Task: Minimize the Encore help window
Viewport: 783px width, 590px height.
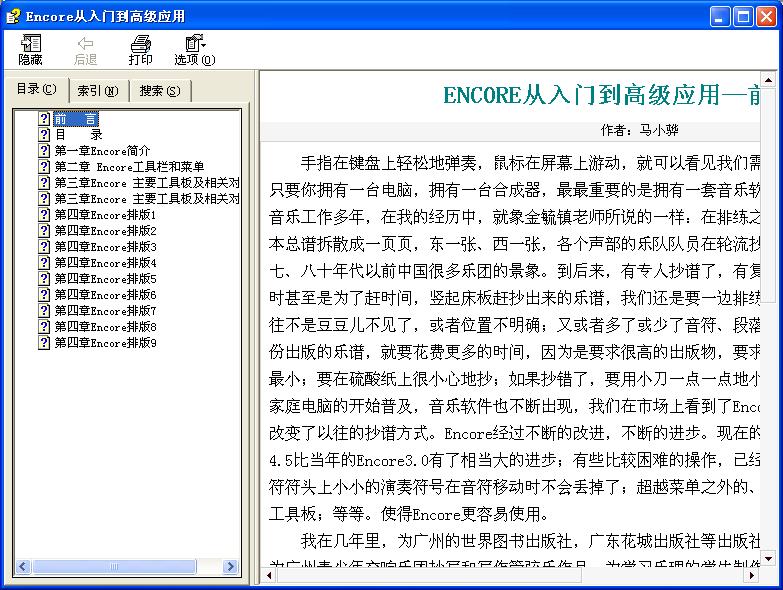Action: pos(720,17)
